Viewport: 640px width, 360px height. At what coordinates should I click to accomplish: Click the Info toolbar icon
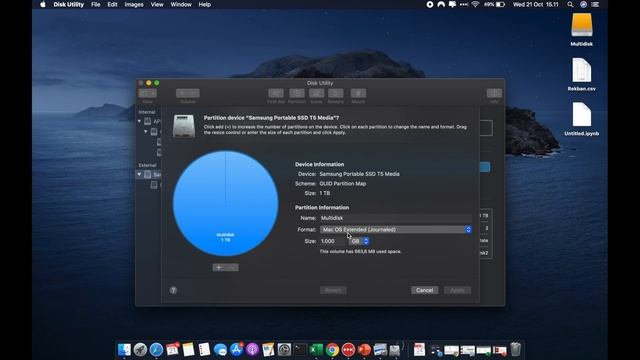[494, 93]
